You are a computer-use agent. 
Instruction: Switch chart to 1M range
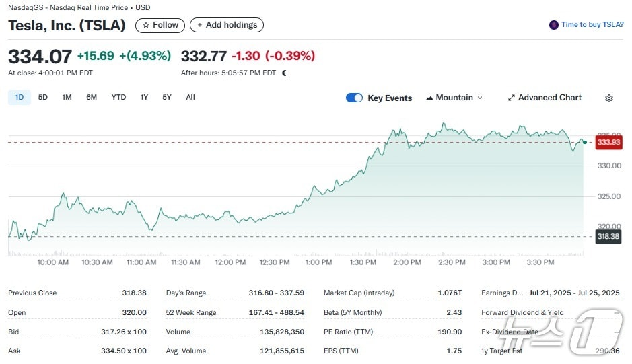point(67,98)
